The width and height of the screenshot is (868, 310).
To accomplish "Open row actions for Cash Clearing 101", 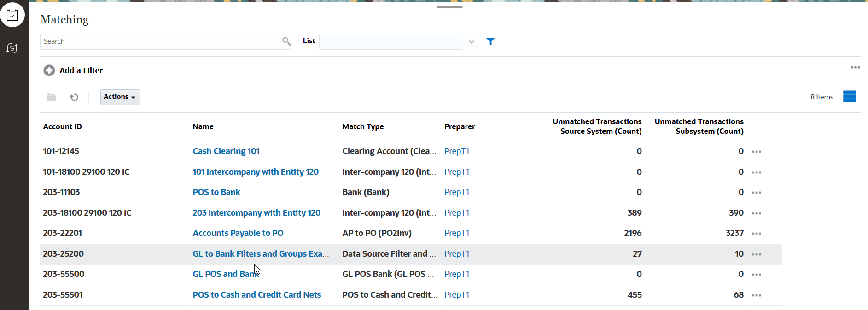I will (757, 152).
